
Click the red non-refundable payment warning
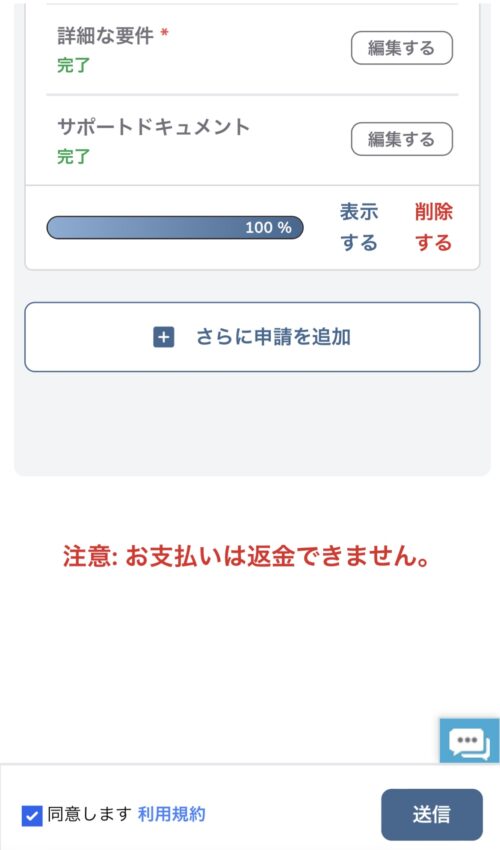point(247,557)
